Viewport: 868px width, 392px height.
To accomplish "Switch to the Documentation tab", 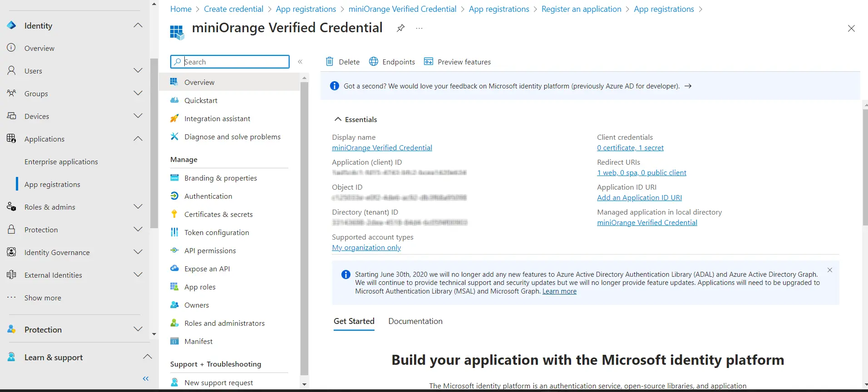I will coord(415,321).
